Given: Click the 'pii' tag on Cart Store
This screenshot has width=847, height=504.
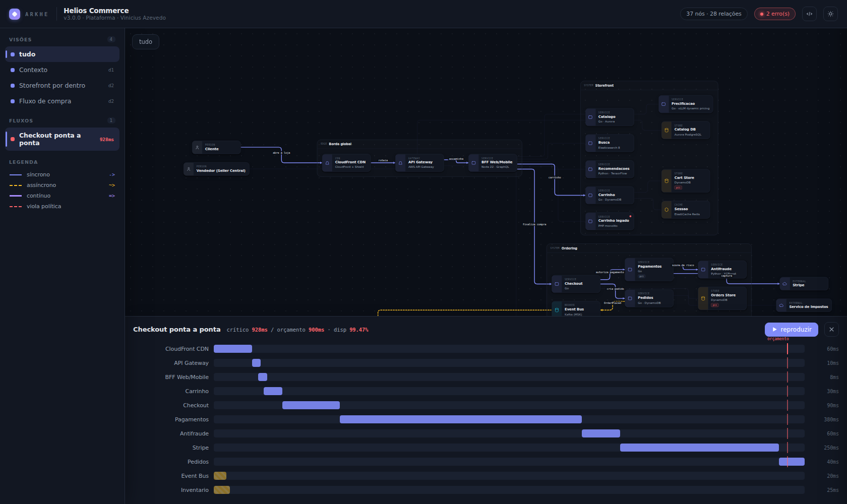Looking at the screenshot, I should [678, 187].
